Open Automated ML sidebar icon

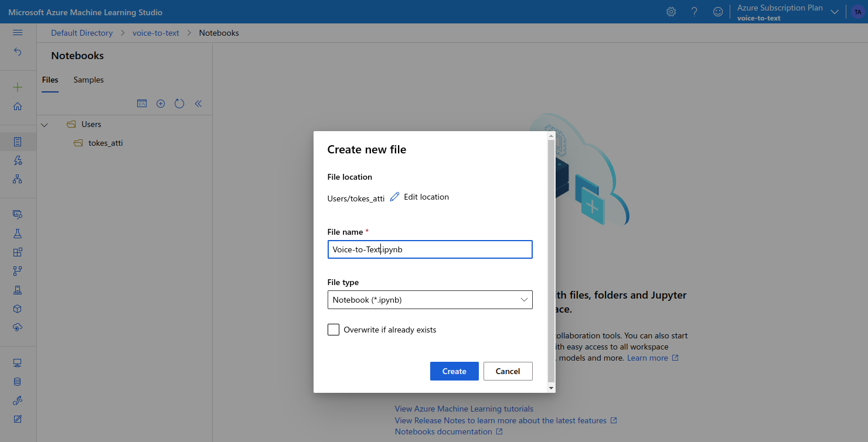[18, 160]
